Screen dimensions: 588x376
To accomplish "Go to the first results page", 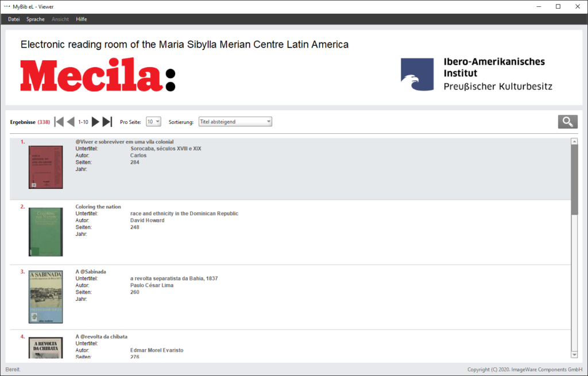I will pos(59,122).
